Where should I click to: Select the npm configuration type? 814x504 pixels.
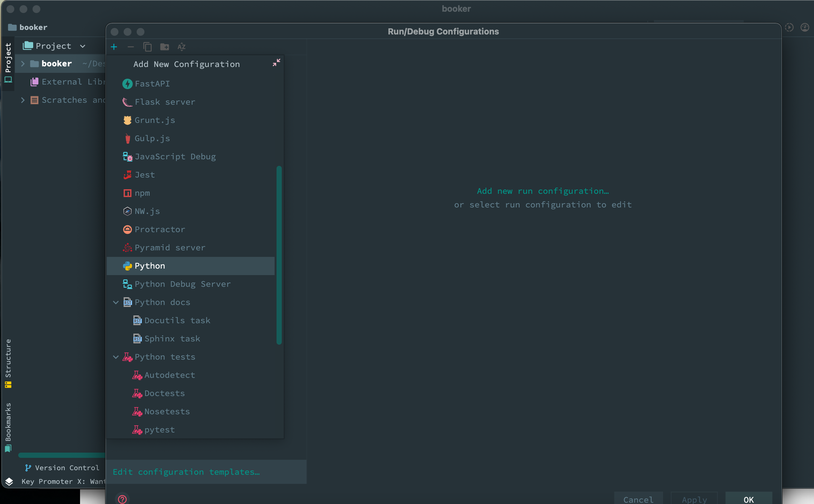(x=142, y=192)
